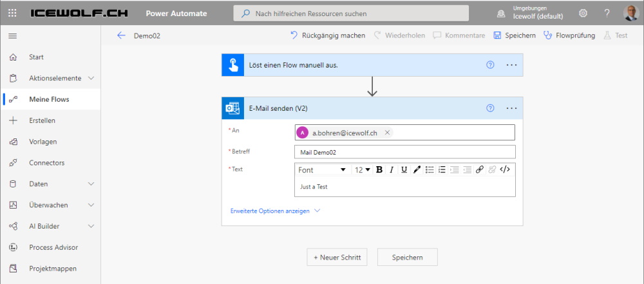Click the AI Builder icon
The image size is (644, 284).
[13, 226]
